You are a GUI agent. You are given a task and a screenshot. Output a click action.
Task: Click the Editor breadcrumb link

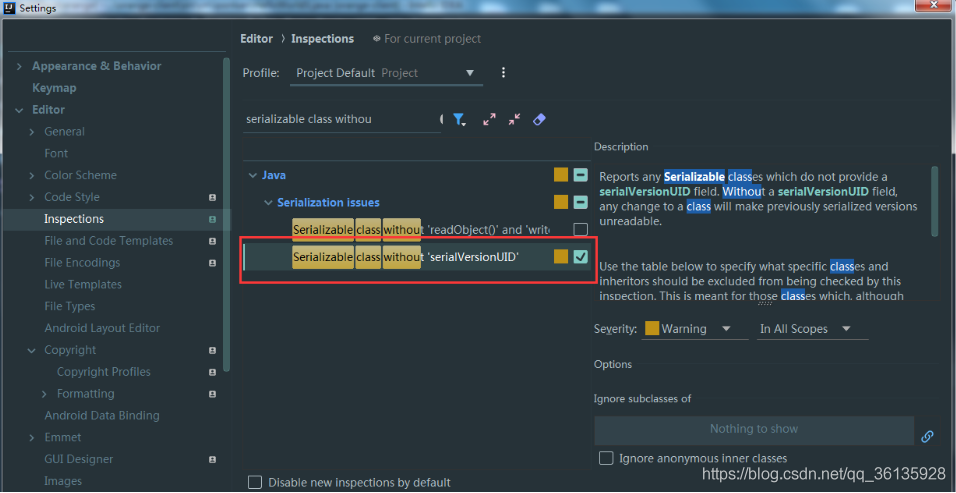pos(256,39)
